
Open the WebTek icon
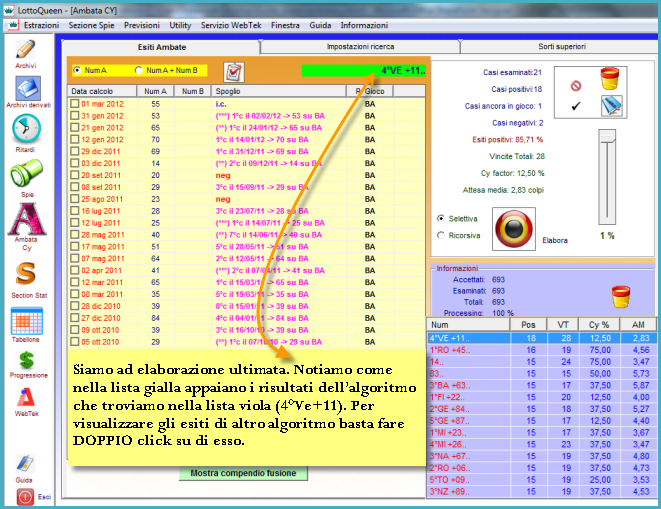tap(26, 397)
